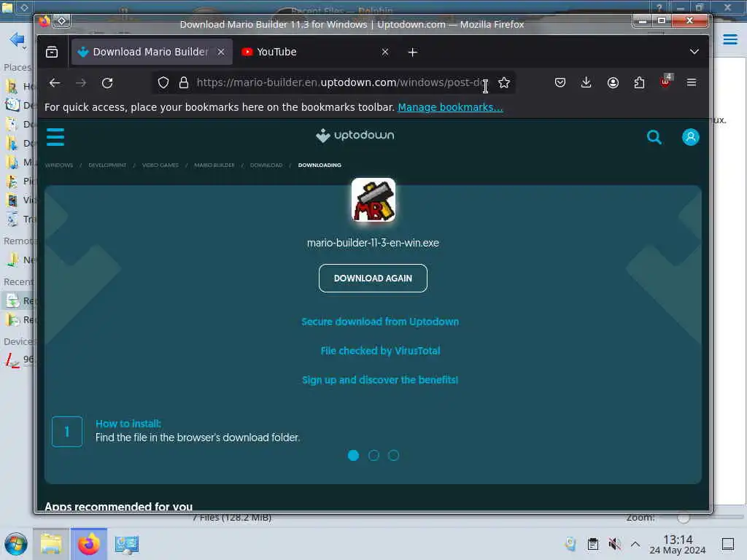747x560 pixels.
Task: Go to DOWNLOAD breadcrumb
Action: (266, 166)
